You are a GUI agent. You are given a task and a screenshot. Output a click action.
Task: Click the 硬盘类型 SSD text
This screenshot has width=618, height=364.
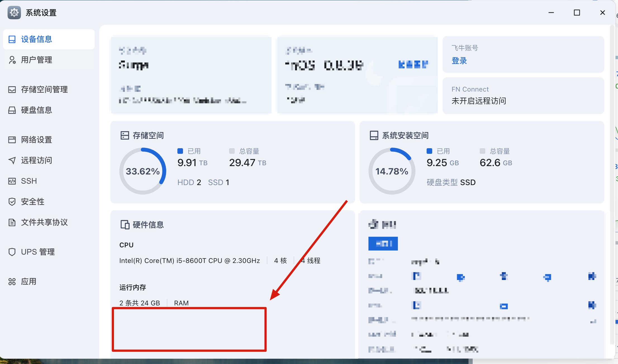451,183
